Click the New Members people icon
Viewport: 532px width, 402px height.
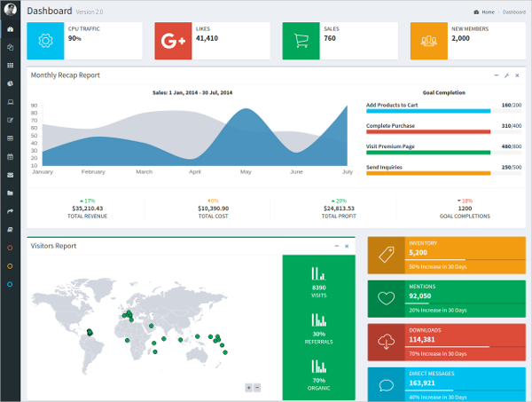(x=429, y=40)
